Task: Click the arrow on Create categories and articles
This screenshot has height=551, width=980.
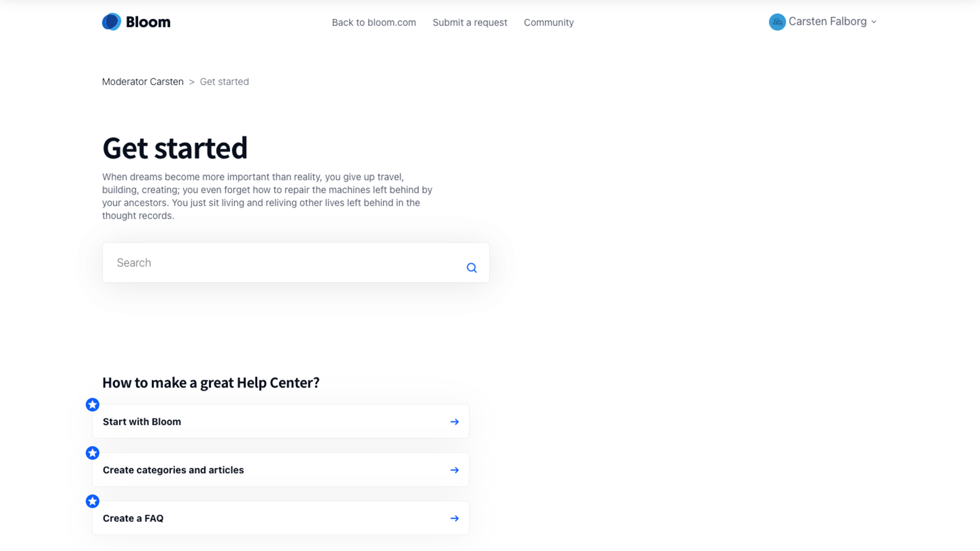Action: click(454, 470)
